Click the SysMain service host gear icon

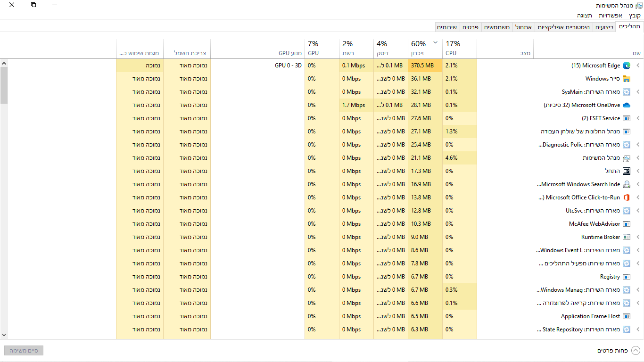pos(627,92)
